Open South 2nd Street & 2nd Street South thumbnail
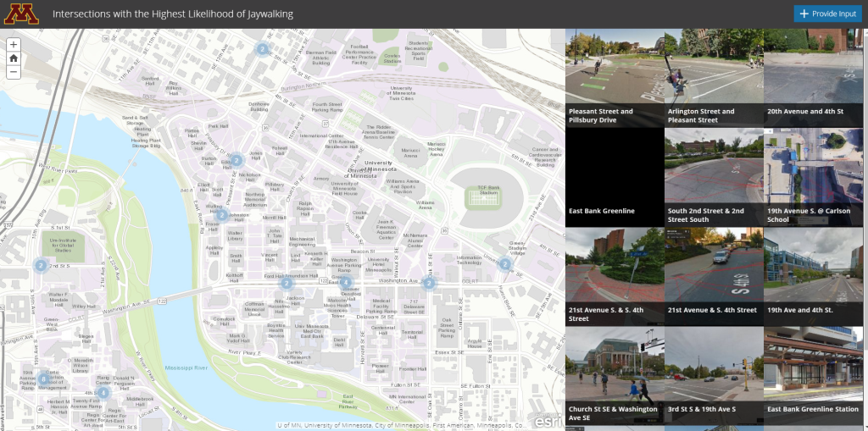Image resolution: width=868 pixels, height=431 pixels. 714,178
